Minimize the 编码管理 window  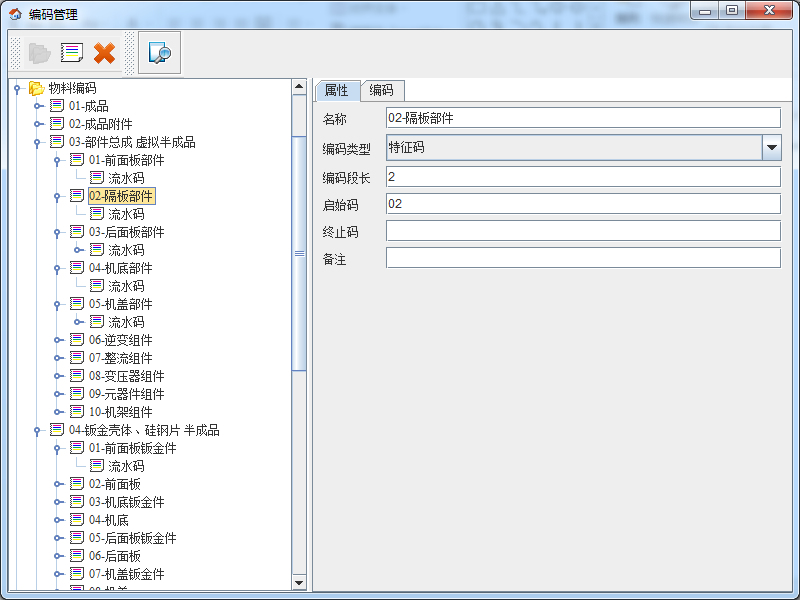[705, 10]
